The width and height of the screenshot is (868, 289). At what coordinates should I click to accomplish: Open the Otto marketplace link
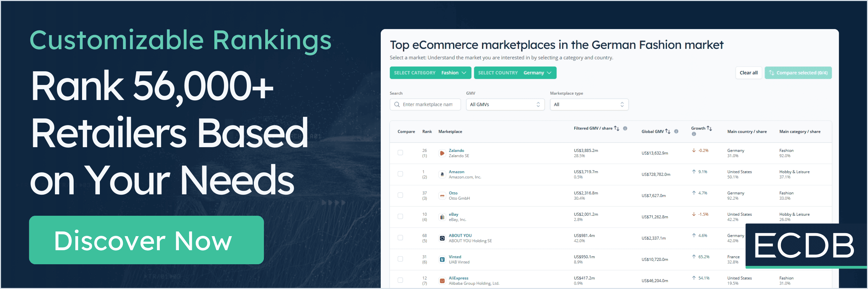[x=453, y=193]
